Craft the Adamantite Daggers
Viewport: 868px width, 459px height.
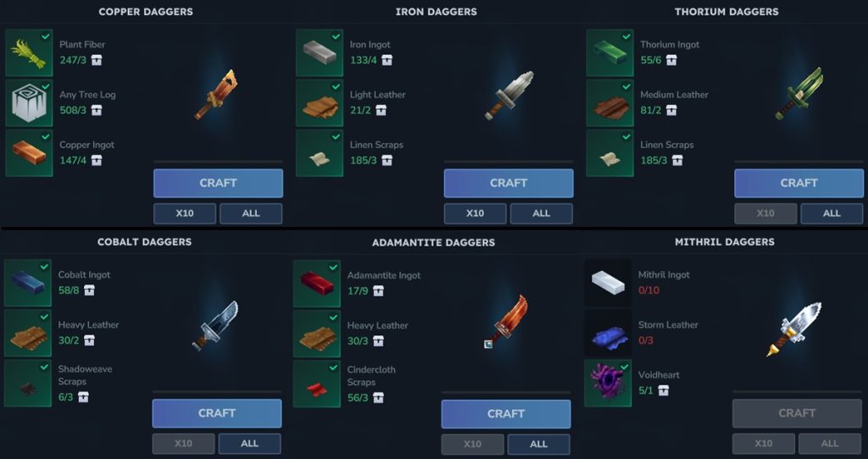click(x=506, y=413)
